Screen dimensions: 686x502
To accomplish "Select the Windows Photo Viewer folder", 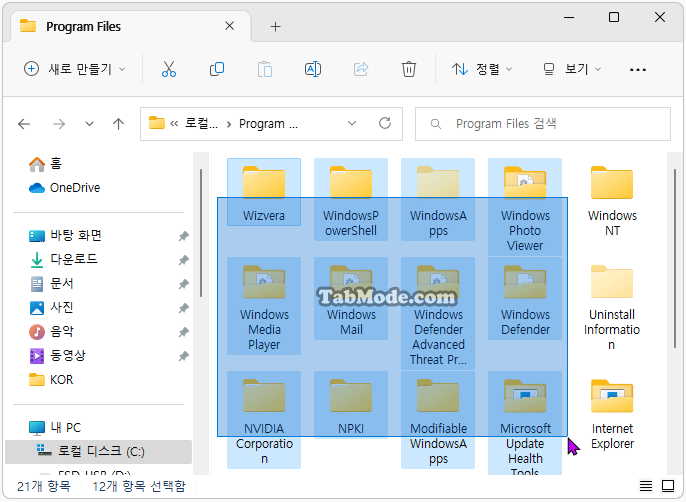I will tap(525, 207).
